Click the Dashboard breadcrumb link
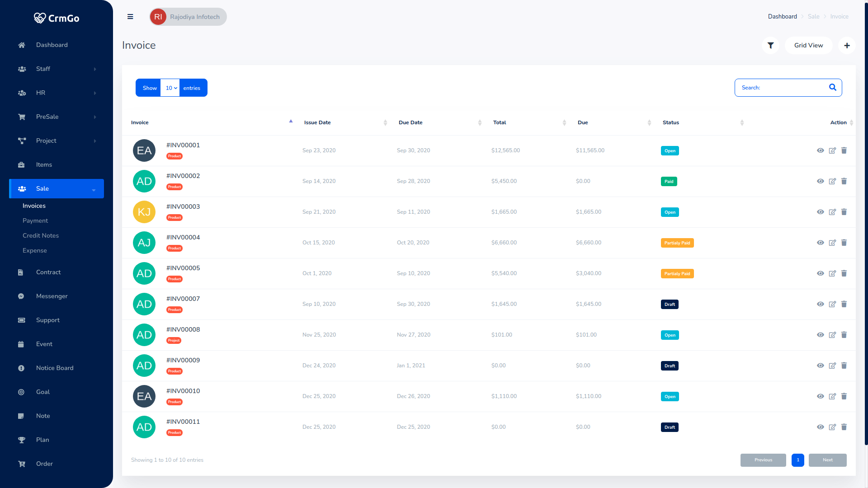This screenshot has width=868, height=488. click(x=782, y=16)
